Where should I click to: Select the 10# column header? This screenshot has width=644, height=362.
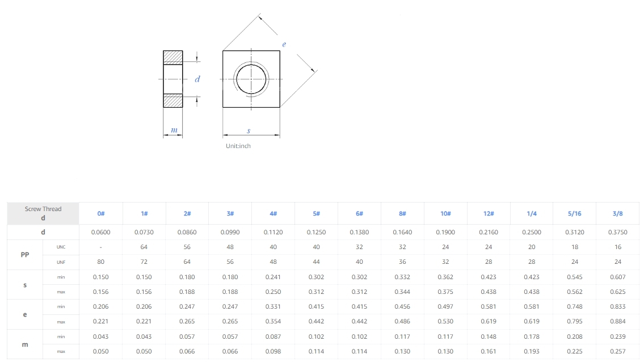pyautogui.click(x=445, y=213)
